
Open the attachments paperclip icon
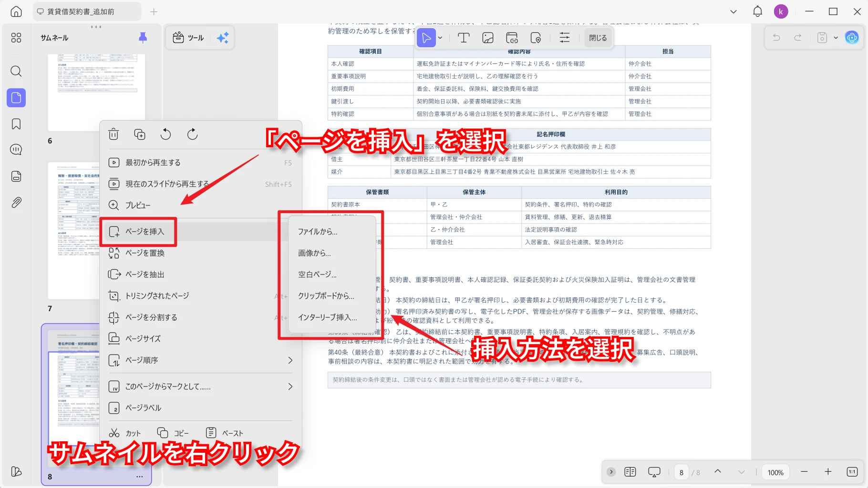click(16, 202)
